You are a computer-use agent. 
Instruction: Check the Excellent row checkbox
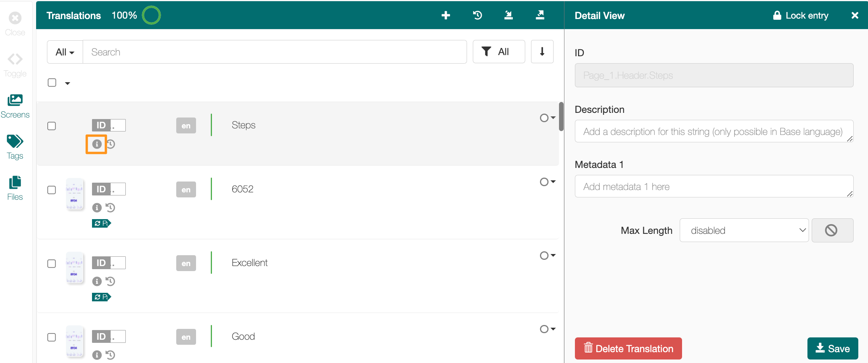tap(52, 264)
